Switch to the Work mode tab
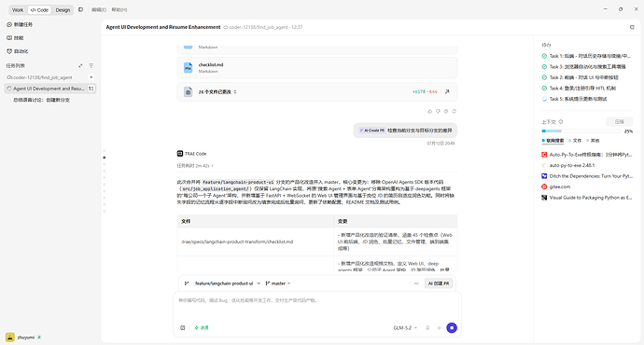 pos(18,10)
